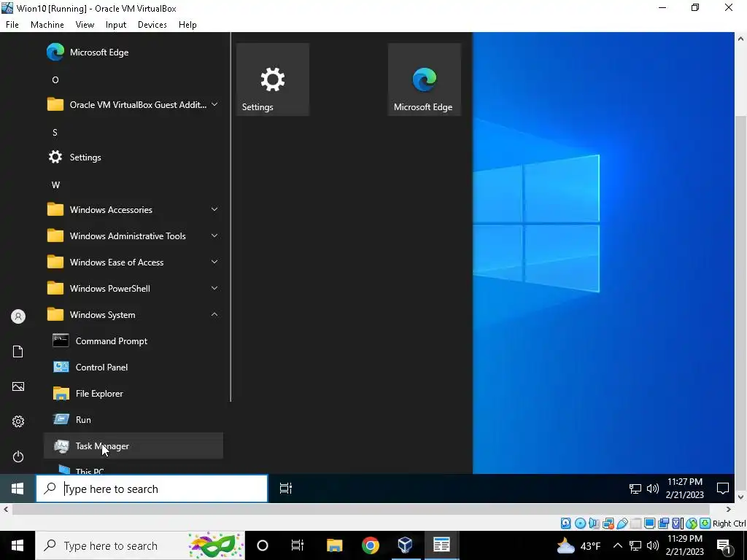Click the optical disk status icon
The height and width of the screenshot is (560, 747).
[580, 524]
